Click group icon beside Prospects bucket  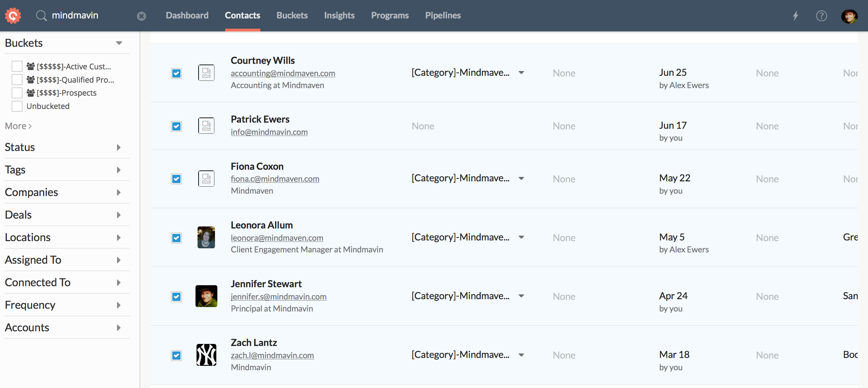click(x=31, y=93)
